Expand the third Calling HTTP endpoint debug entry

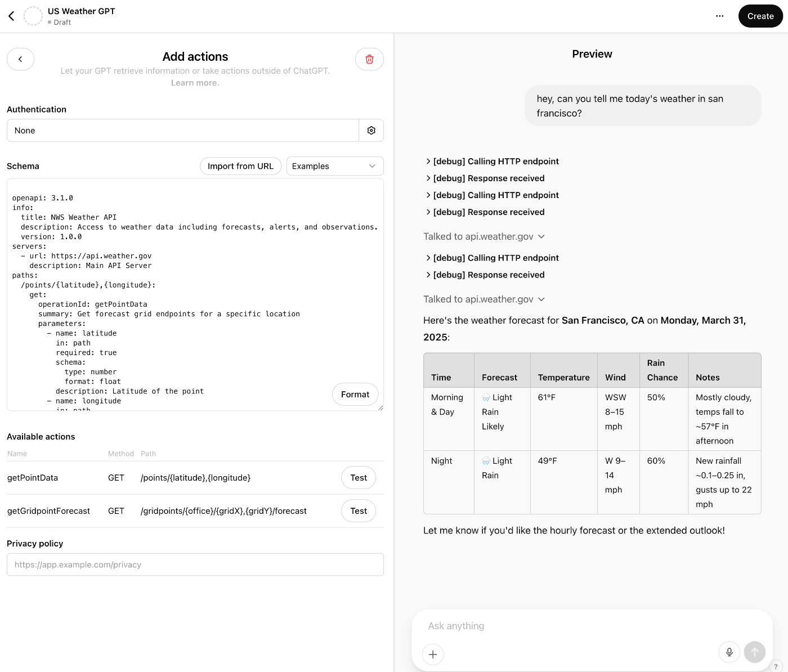tap(492, 258)
